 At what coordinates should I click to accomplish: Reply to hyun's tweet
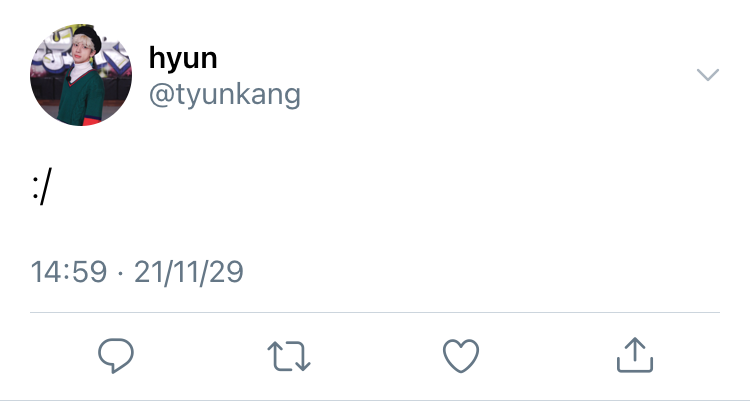tap(116, 355)
